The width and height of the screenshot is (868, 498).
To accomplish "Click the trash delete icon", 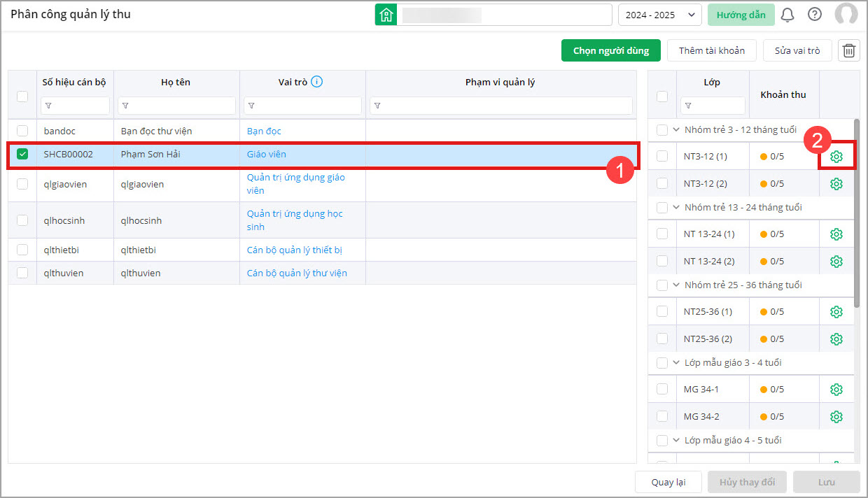I will [849, 50].
